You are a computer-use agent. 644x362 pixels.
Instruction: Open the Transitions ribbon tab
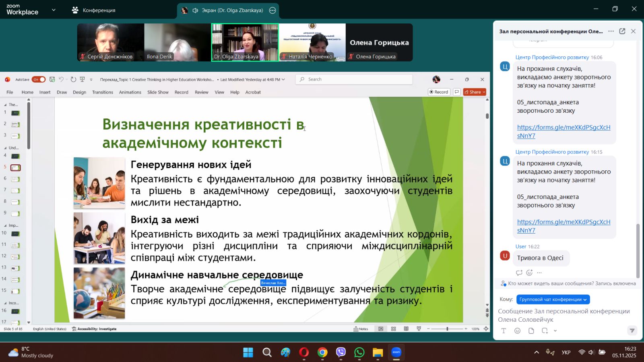(x=103, y=93)
